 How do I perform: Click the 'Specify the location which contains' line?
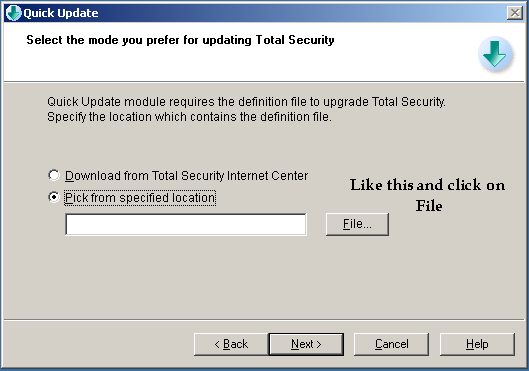[x=189, y=117]
